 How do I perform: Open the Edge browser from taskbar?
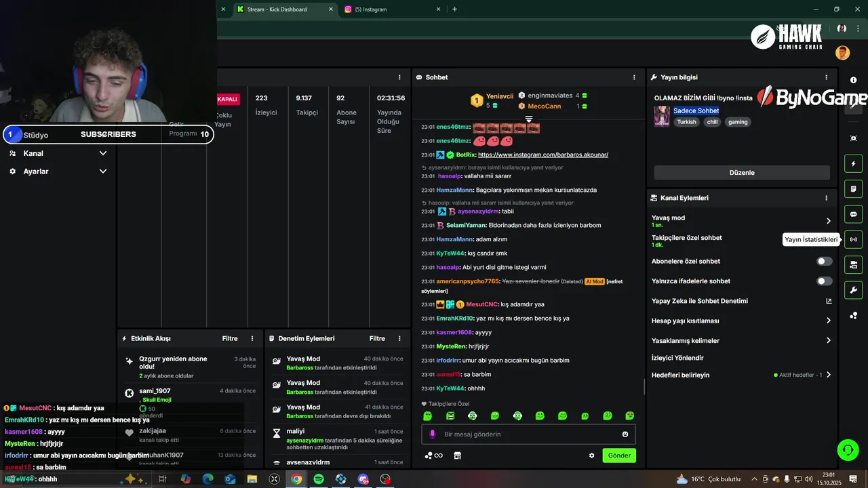click(x=208, y=479)
